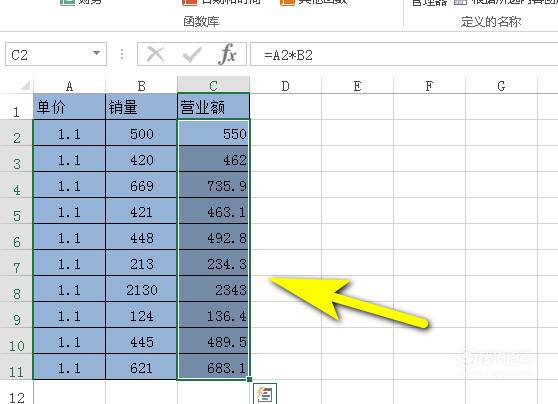Select cell with value 234.3
Image resolution: width=558 pixels, height=404 pixels.
(214, 263)
